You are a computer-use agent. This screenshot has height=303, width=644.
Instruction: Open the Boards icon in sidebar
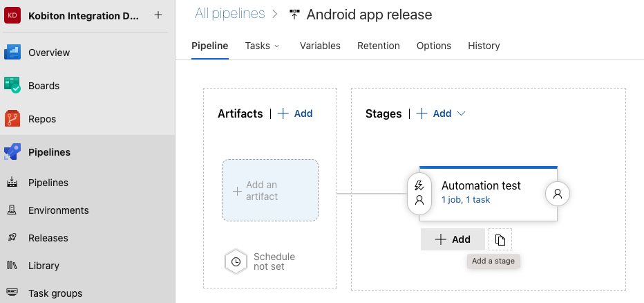12,86
